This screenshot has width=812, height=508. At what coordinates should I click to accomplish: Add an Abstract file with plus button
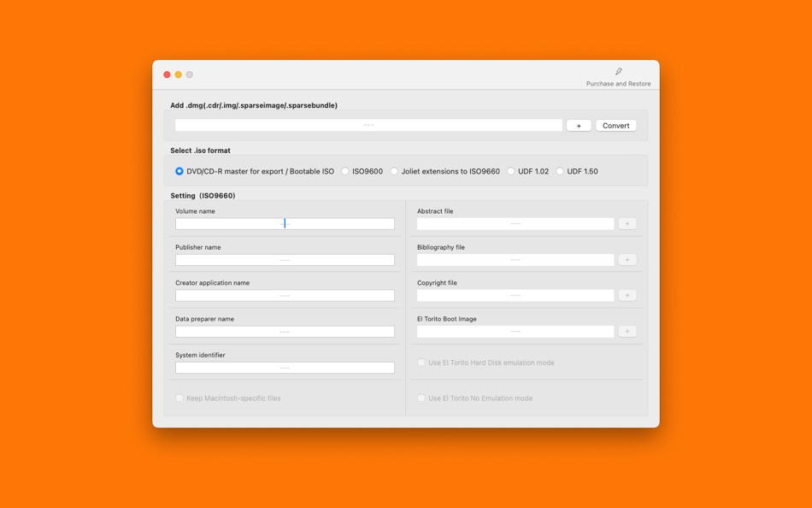coord(627,223)
